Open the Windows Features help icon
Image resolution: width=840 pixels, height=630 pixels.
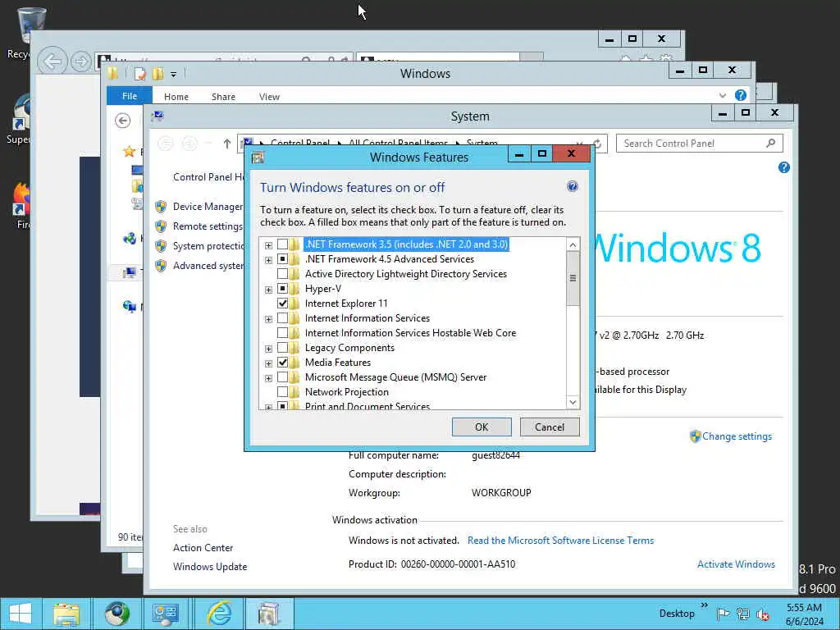pos(572,186)
